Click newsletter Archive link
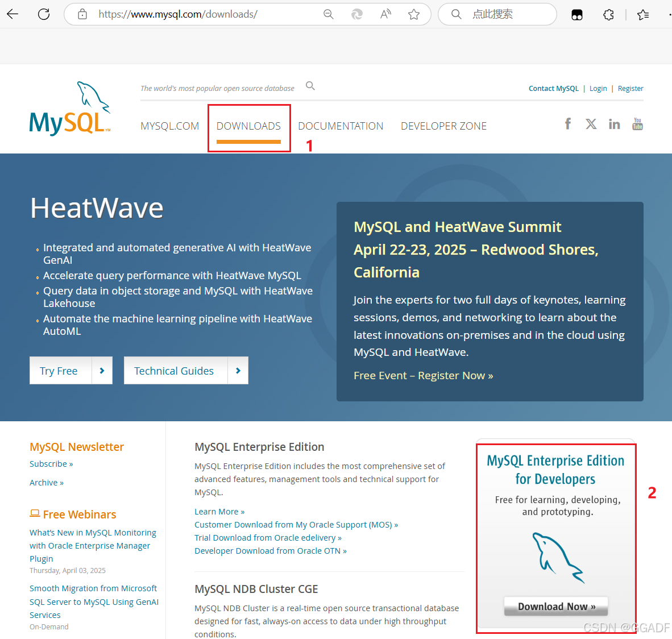This screenshot has width=672, height=639. tap(46, 483)
